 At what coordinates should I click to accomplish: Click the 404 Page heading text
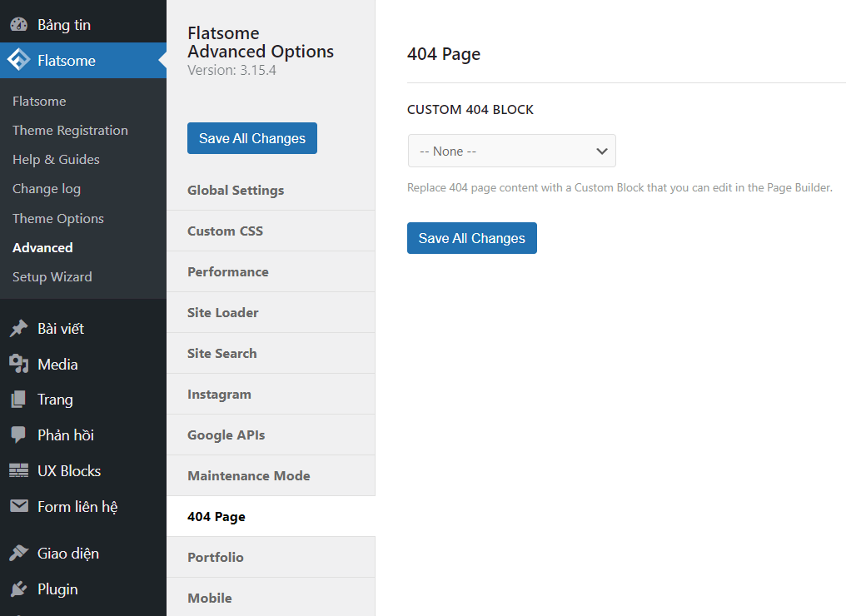click(444, 54)
